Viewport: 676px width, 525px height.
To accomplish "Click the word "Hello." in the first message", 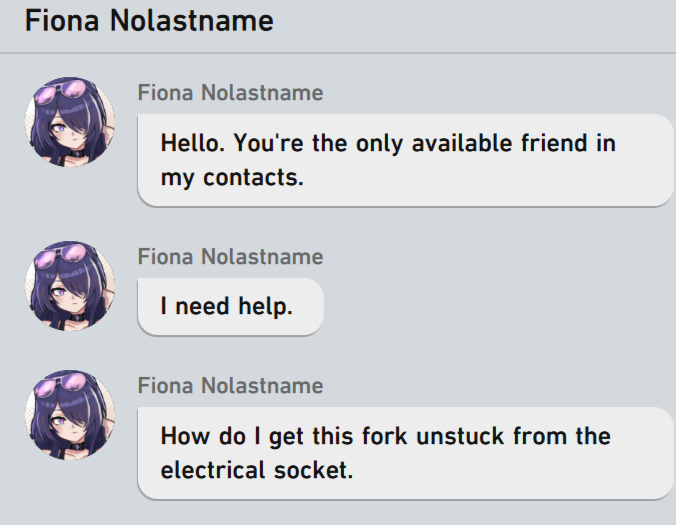I will (x=193, y=143).
